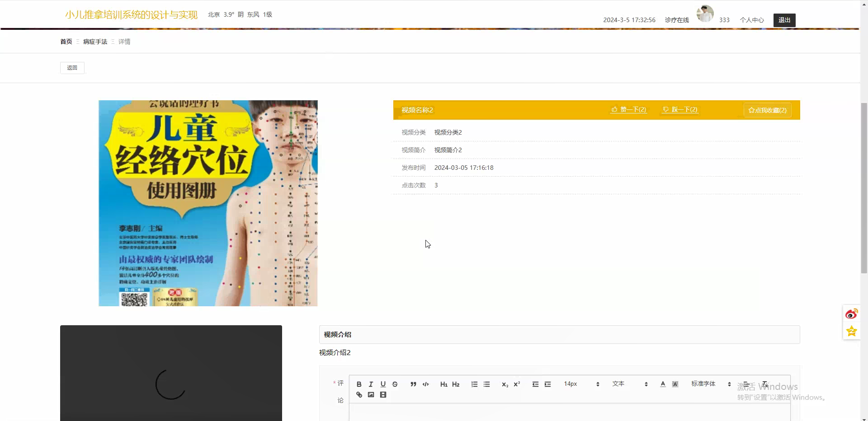Click the 点我收藏(2) favorite button

tap(767, 110)
